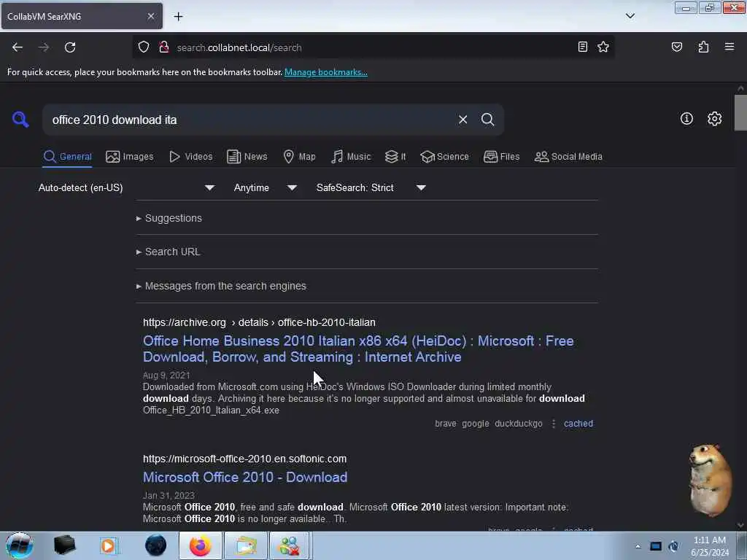Submit search using the magnifier button
Image resolution: width=747 pixels, height=560 pixels.
(487, 120)
